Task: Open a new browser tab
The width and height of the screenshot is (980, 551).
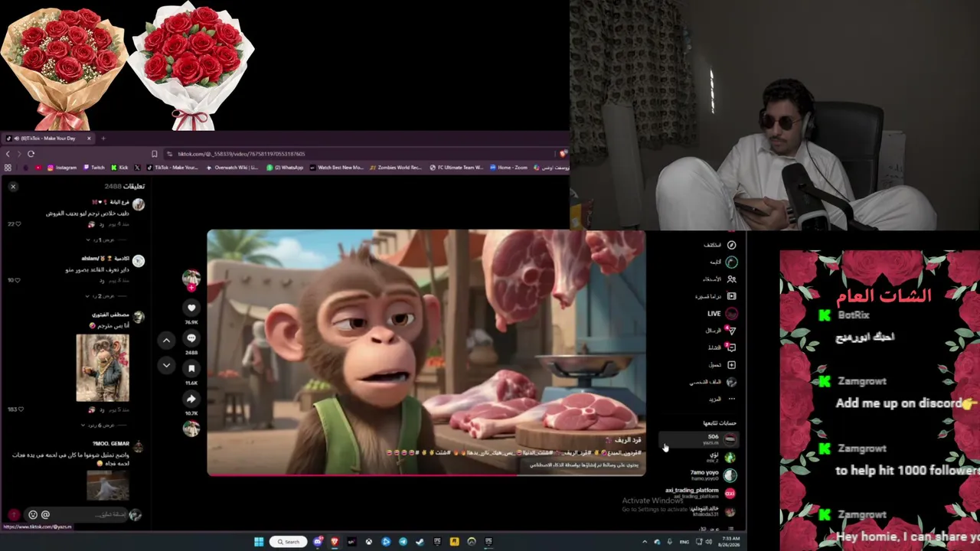Action: [103, 139]
